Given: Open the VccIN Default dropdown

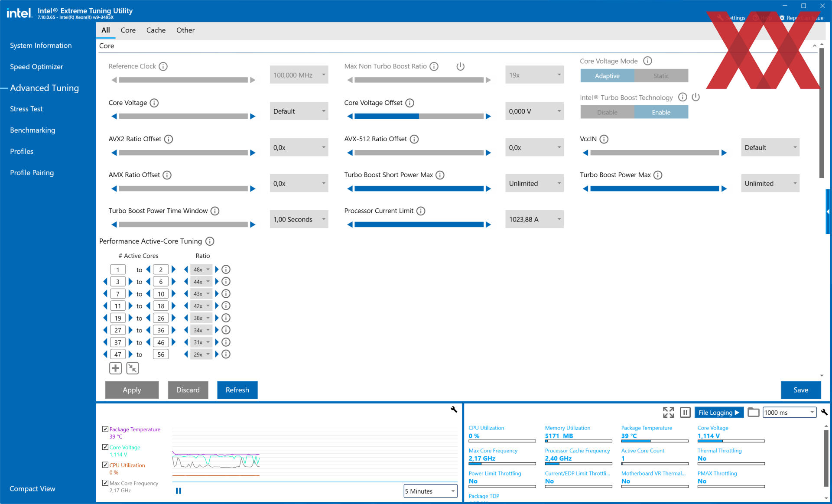Looking at the screenshot, I should pos(770,148).
